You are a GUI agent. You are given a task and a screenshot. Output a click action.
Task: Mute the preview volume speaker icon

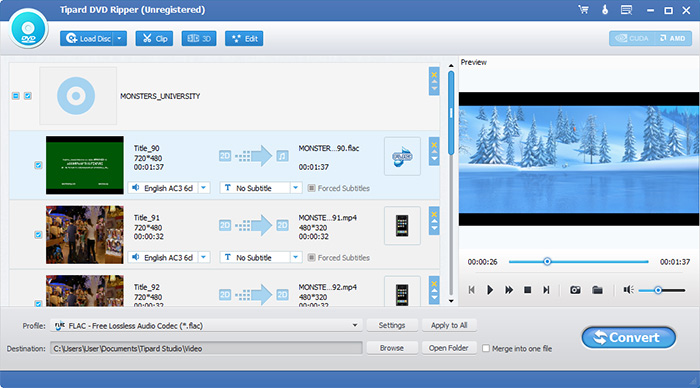click(629, 290)
